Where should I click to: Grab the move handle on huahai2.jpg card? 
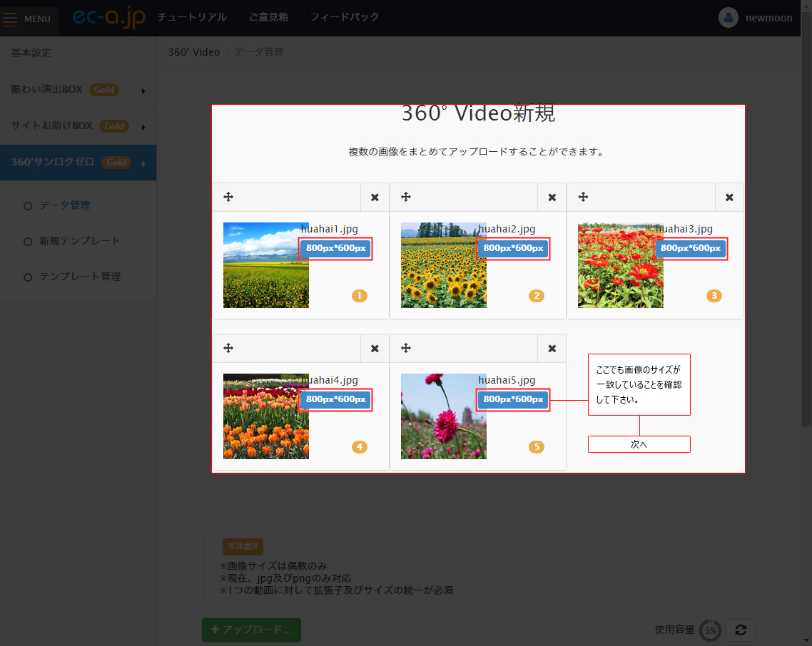(406, 197)
